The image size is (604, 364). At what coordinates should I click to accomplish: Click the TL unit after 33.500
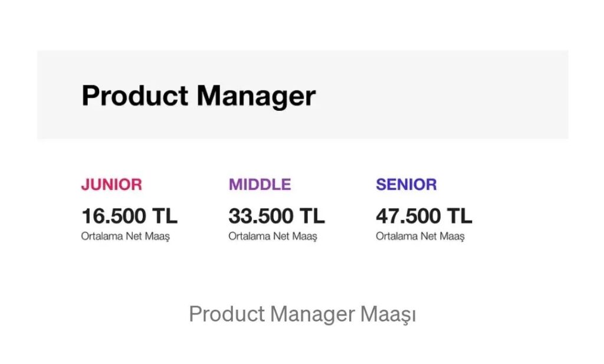pos(311,216)
